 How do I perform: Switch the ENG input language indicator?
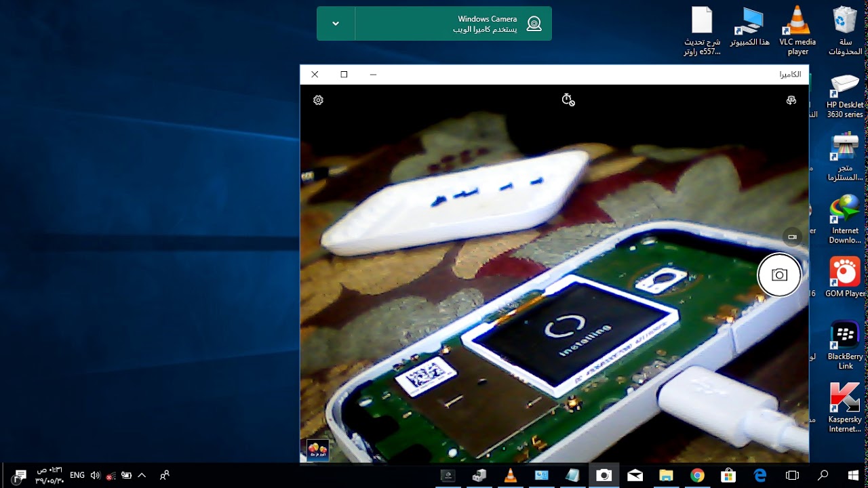point(77,475)
